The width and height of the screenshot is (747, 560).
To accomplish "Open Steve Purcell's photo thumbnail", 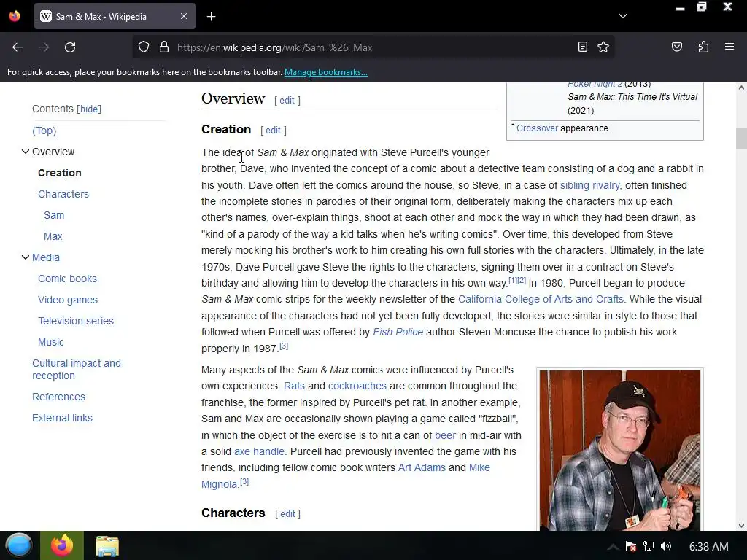I will coord(620,450).
